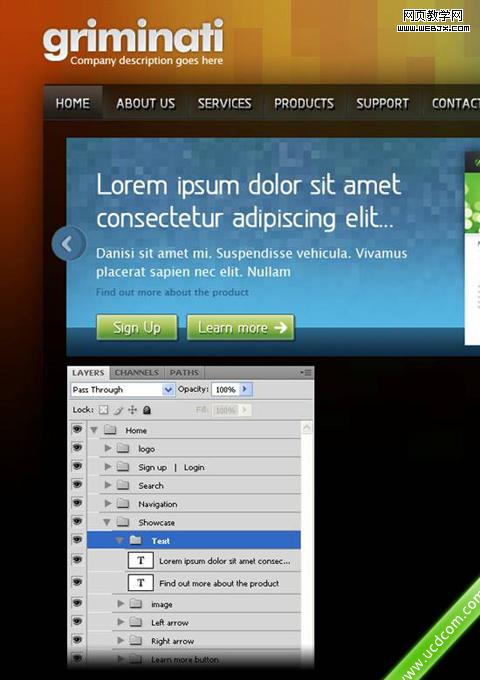Hide the Find out more text layer eye
The image size is (480, 680).
(x=77, y=582)
